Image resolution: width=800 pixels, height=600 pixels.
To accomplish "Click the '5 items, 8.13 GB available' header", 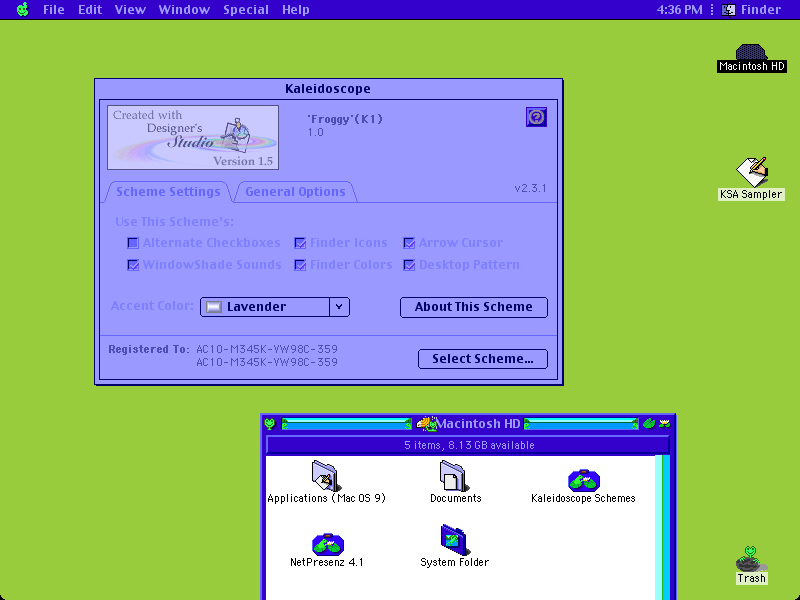I will [469, 445].
